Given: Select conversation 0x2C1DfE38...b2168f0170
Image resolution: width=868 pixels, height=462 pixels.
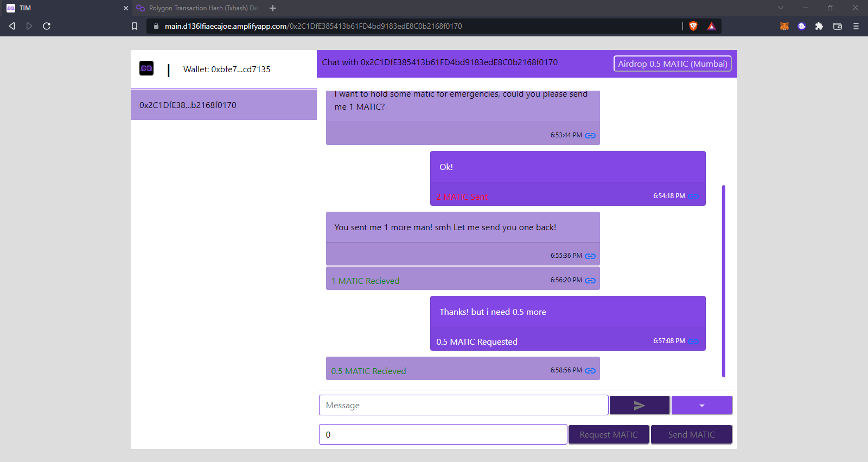Looking at the screenshot, I should (x=224, y=105).
